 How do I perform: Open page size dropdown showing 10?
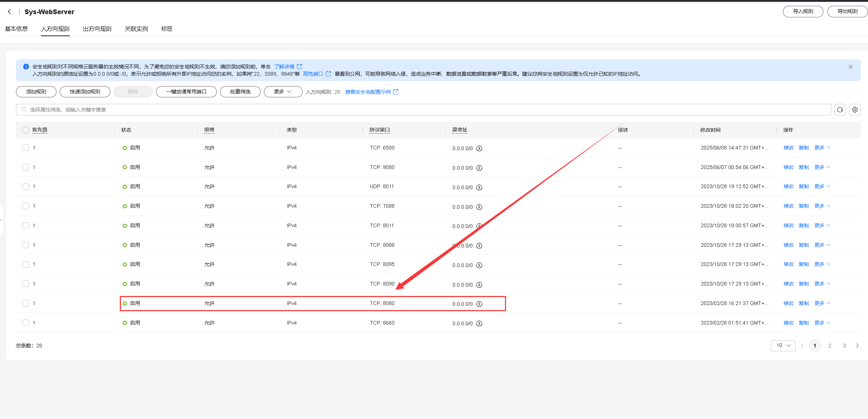(783, 346)
